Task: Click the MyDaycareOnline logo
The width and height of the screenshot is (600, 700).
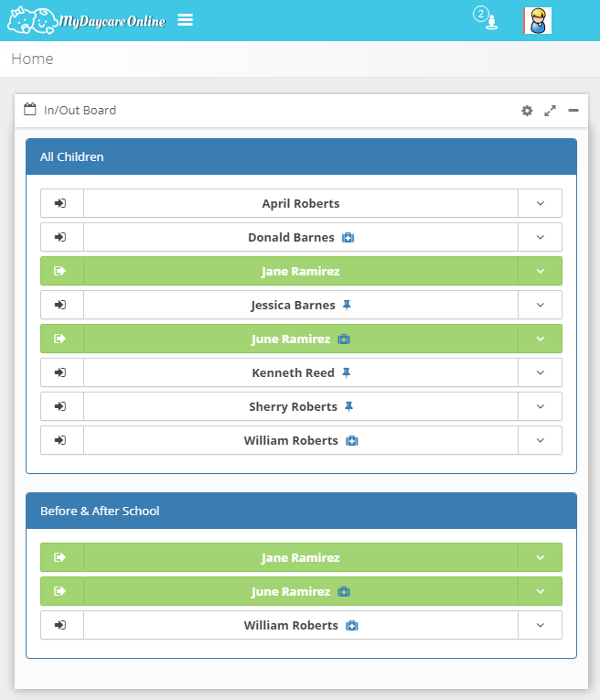Action: 87,20
